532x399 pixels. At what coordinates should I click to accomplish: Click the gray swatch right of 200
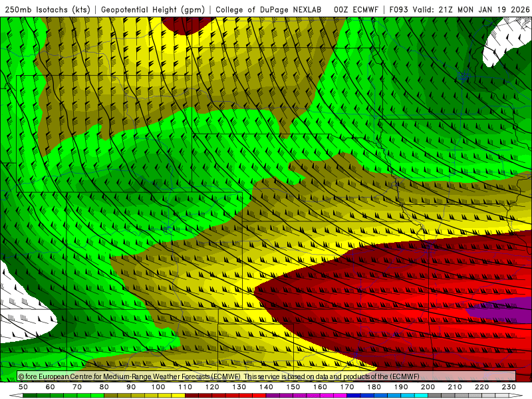tap(434, 396)
